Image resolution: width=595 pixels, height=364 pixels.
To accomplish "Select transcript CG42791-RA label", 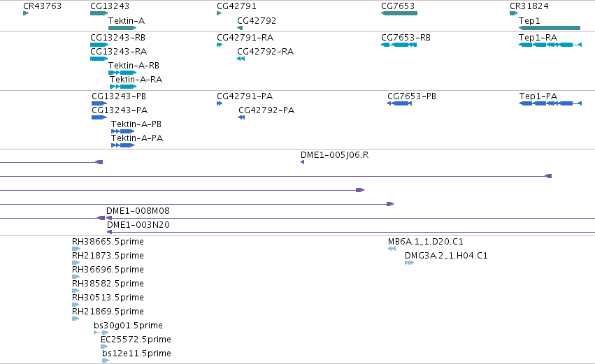I will click(245, 38).
